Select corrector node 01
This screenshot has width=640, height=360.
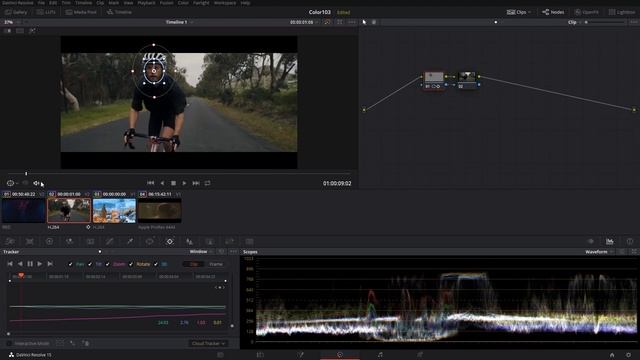point(434,80)
